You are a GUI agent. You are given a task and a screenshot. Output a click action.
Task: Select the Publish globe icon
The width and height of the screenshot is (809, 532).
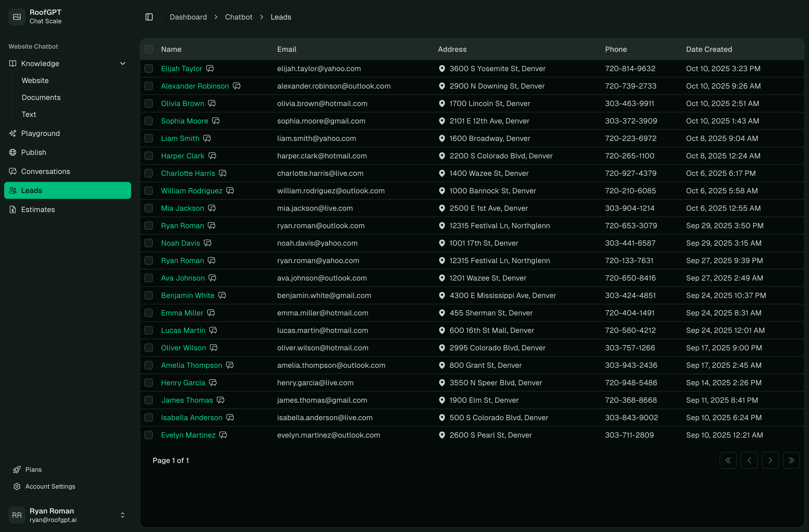13,152
